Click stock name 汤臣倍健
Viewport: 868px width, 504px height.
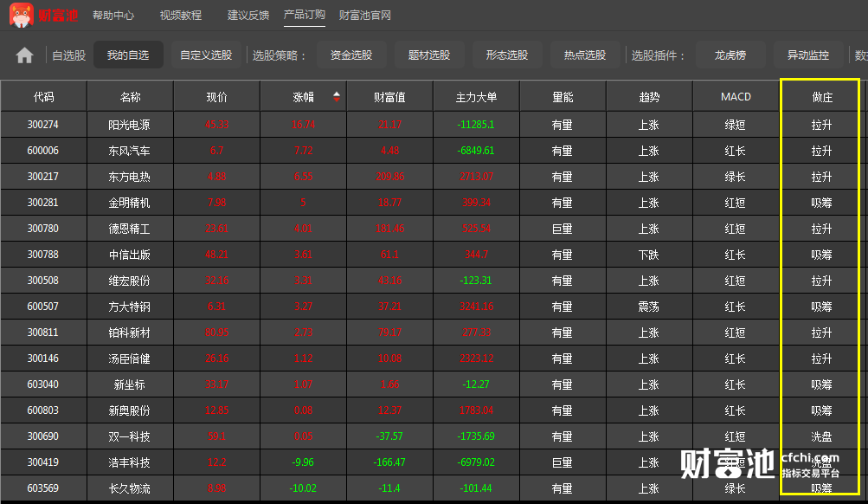click(x=129, y=359)
